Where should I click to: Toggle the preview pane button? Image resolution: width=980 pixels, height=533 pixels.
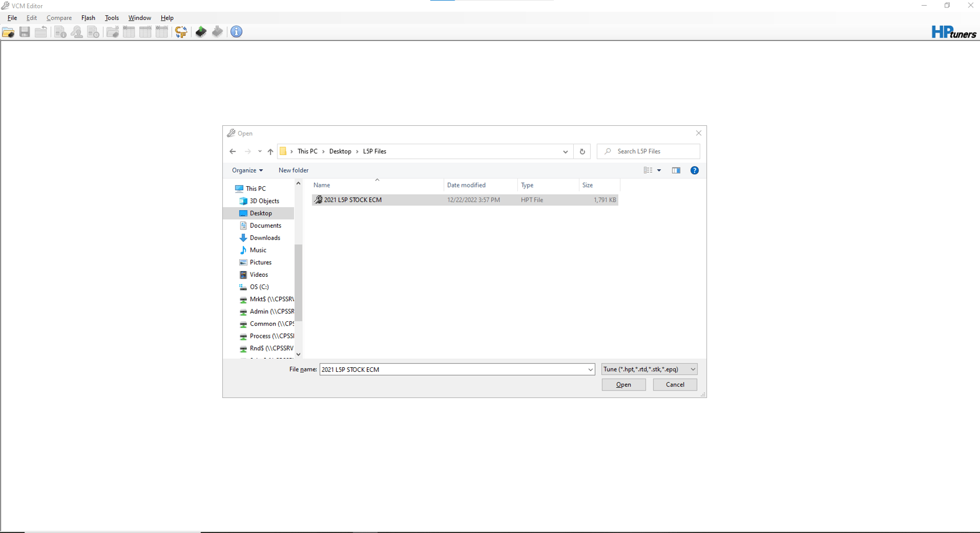pyautogui.click(x=676, y=170)
